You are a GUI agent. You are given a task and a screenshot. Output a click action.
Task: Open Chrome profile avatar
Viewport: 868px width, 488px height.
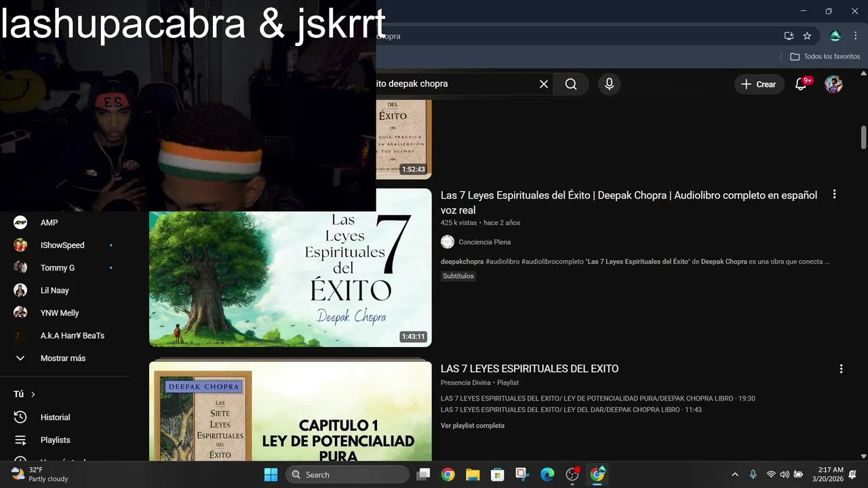pos(835,36)
